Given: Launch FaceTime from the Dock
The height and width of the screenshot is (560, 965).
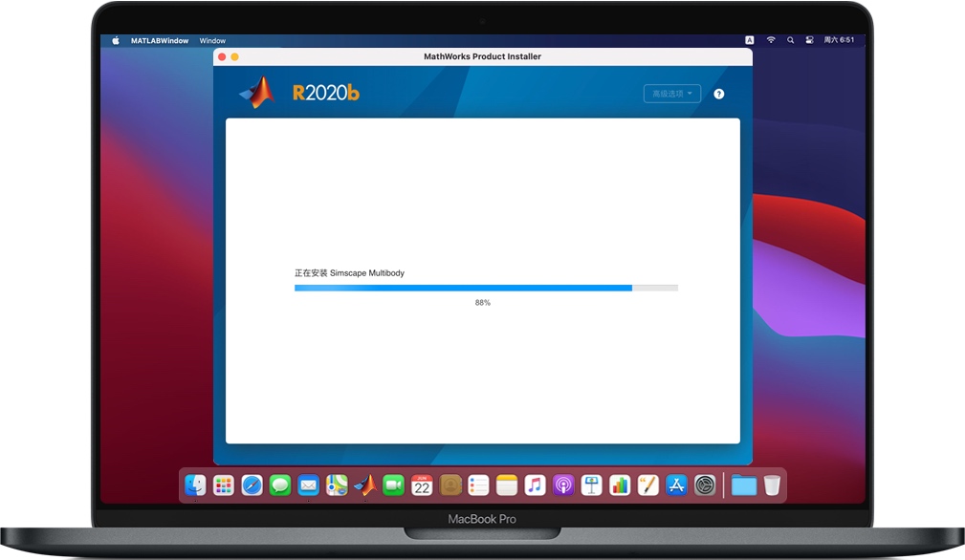Looking at the screenshot, I should point(393,485).
